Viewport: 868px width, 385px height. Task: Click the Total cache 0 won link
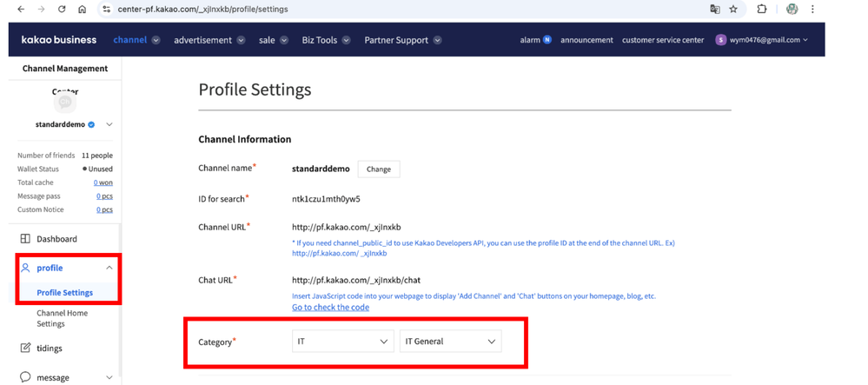coord(103,183)
